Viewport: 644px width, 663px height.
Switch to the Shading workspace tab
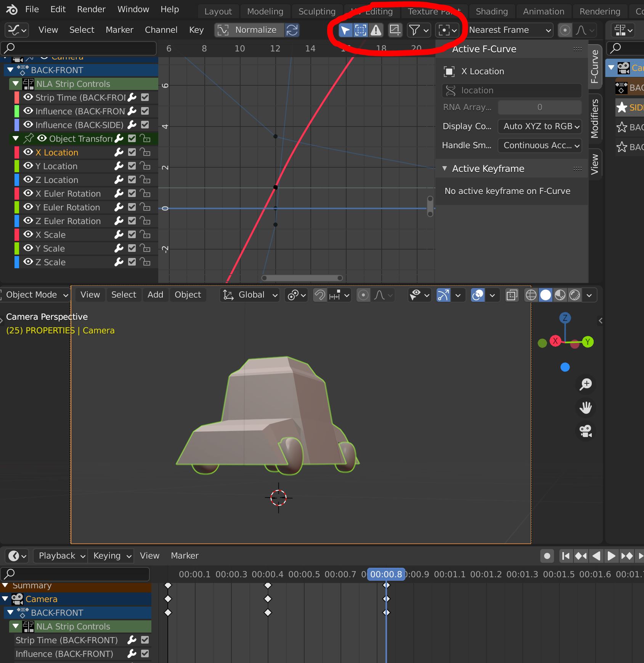click(x=491, y=11)
